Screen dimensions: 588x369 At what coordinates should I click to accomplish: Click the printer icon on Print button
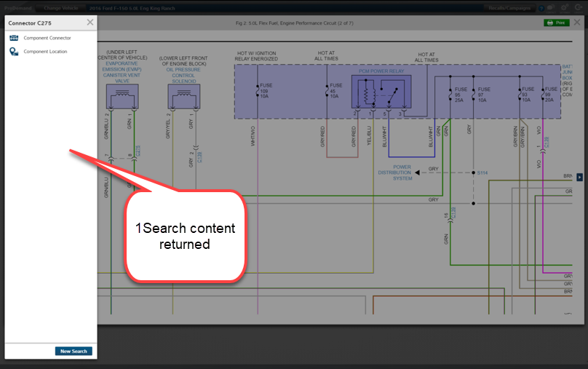(x=549, y=23)
